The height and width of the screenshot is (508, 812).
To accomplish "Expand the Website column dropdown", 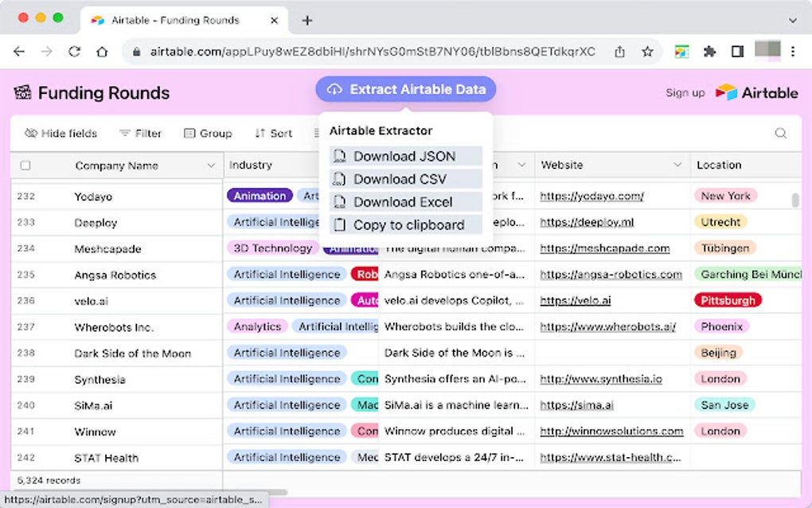I will pos(677,165).
